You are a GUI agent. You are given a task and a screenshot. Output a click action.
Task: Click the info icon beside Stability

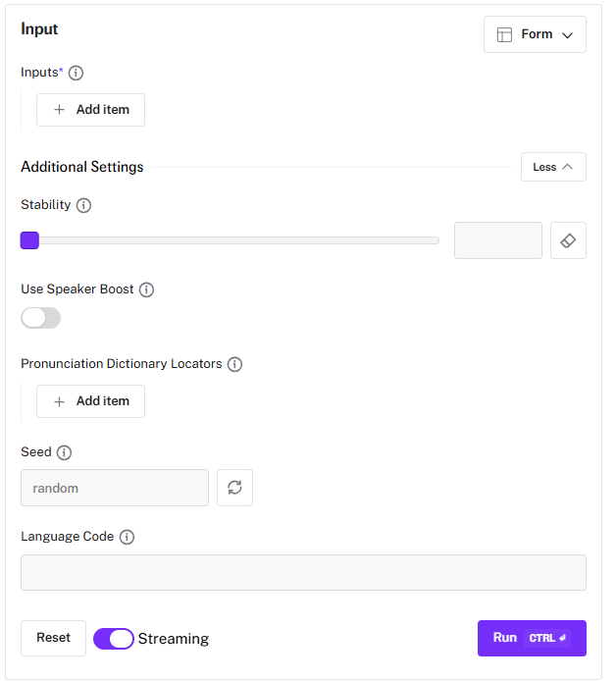pyautogui.click(x=83, y=205)
